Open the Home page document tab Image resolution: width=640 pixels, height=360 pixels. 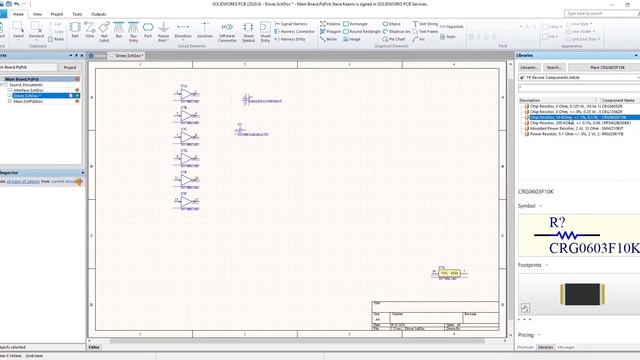click(x=97, y=56)
